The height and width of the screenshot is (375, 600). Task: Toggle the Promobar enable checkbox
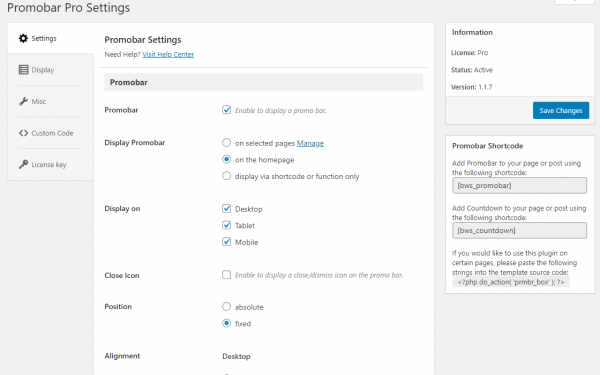227,110
